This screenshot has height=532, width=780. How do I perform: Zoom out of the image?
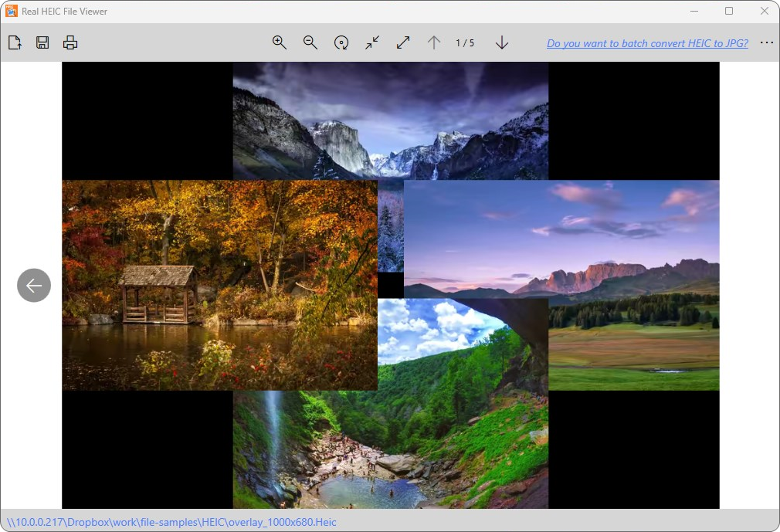click(310, 43)
